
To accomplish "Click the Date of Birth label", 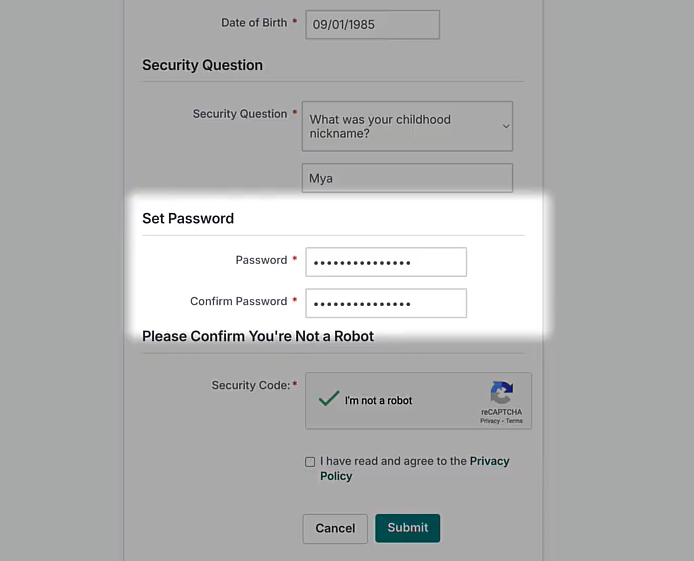I will (x=253, y=23).
